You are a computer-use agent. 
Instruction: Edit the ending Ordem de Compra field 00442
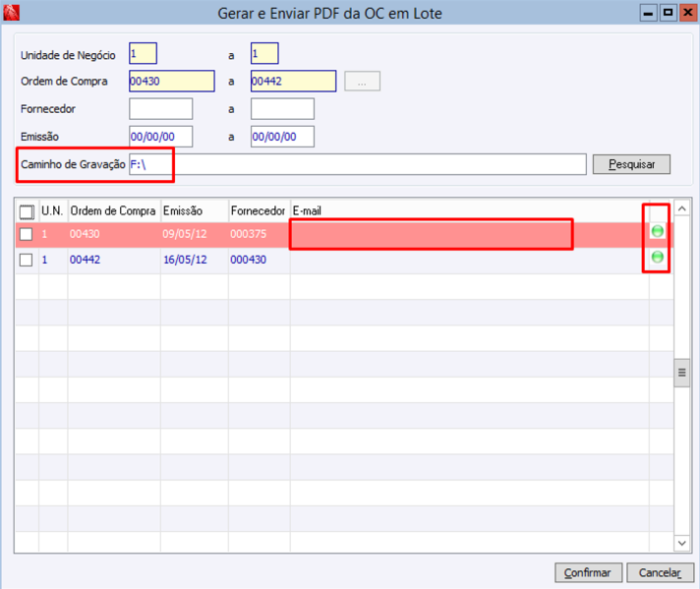(x=293, y=82)
